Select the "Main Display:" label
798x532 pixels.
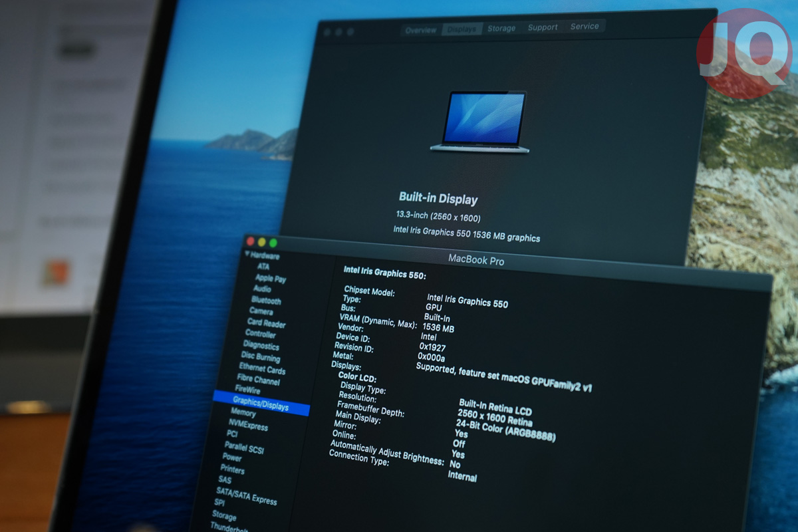pyautogui.click(x=358, y=416)
